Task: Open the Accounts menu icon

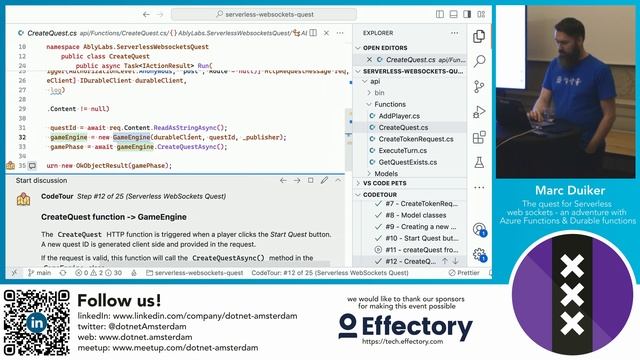Action: coord(479,230)
